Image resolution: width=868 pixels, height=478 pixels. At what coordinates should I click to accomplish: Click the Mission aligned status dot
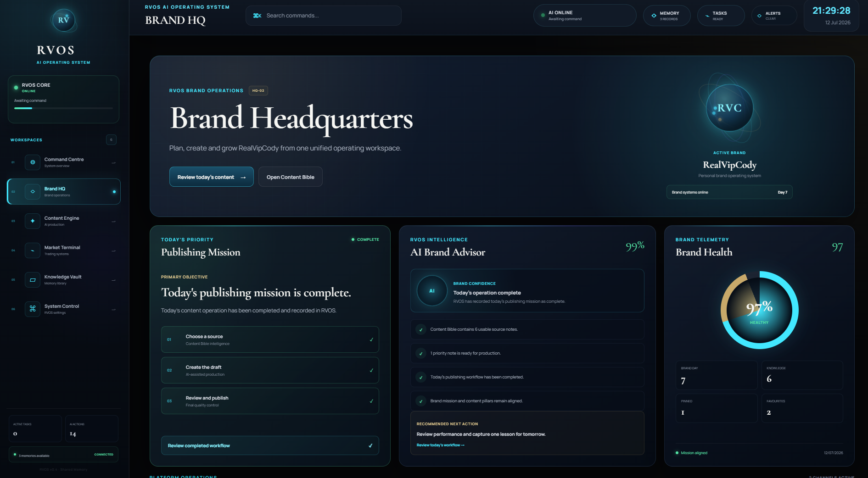click(677, 453)
